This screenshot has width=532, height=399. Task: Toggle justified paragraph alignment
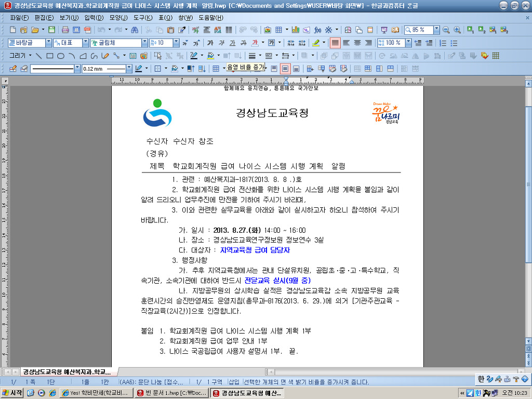pyautogui.click(x=335, y=43)
